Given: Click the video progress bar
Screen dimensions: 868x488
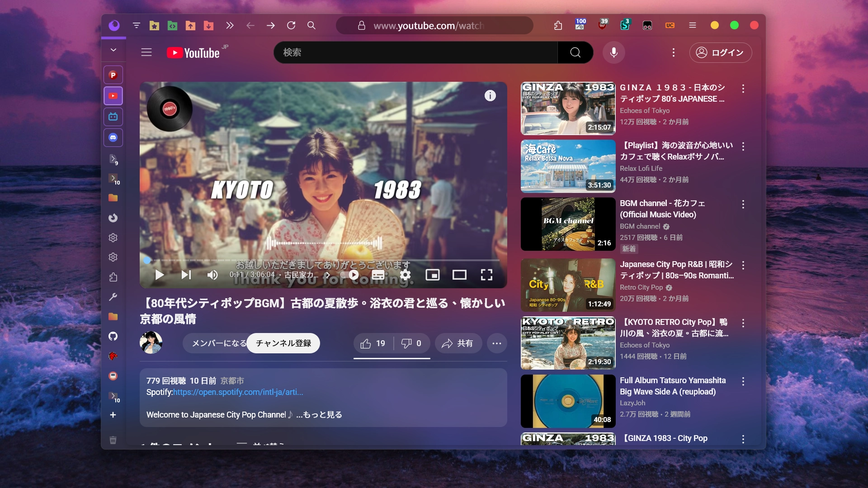Looking at the screenshot, I should (x=323, y=260).
